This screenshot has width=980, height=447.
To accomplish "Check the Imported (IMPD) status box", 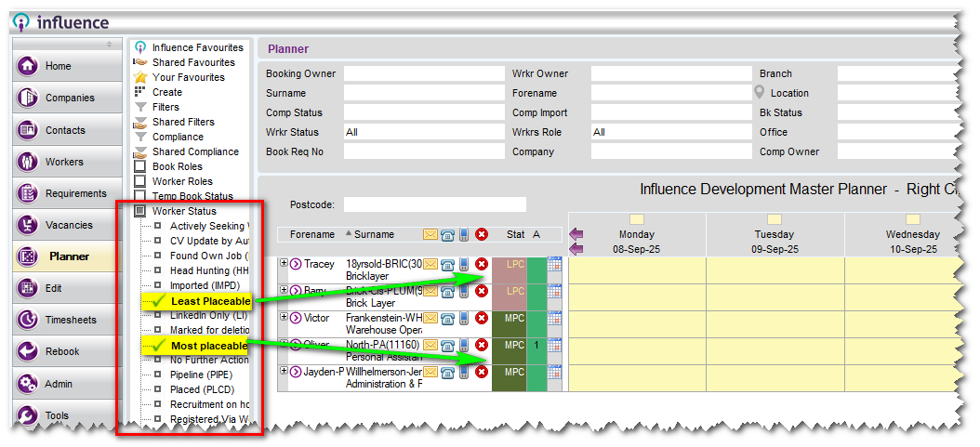I will click(x=158, y=285).
